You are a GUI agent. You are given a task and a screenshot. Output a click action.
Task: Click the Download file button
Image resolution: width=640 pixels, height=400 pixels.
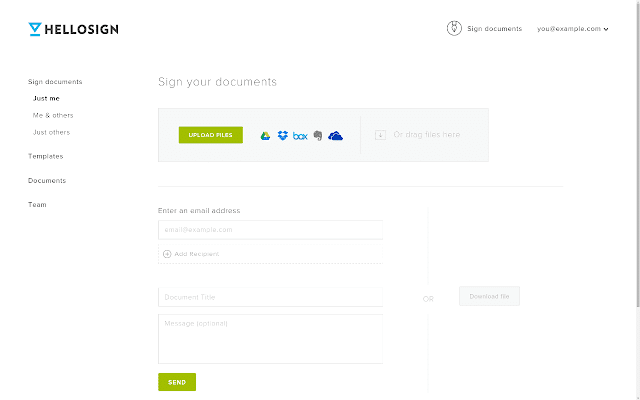click(x=489, y=296)
